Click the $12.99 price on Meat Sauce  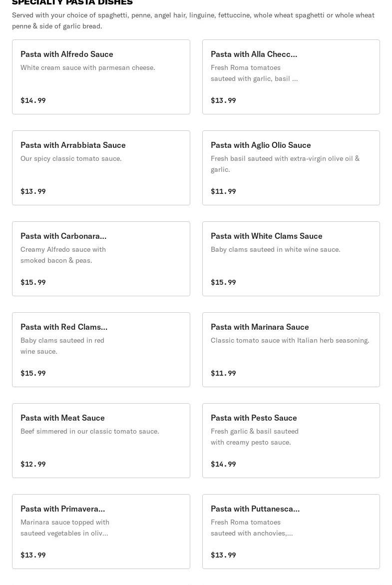click(33, 464)
